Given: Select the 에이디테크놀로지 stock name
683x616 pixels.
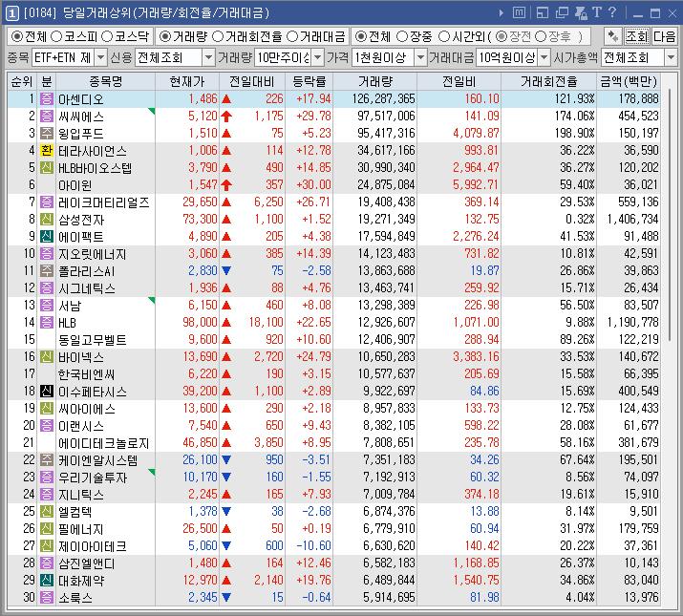Looking at the screenshot, I should pyautogui.click(x=104, y=443).
